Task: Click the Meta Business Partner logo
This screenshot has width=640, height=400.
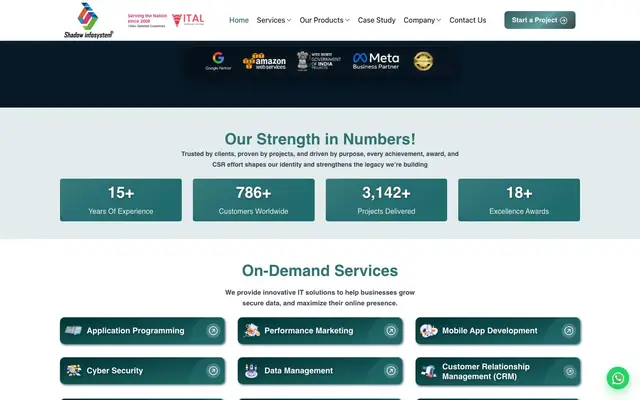Action: pos(376,61)
